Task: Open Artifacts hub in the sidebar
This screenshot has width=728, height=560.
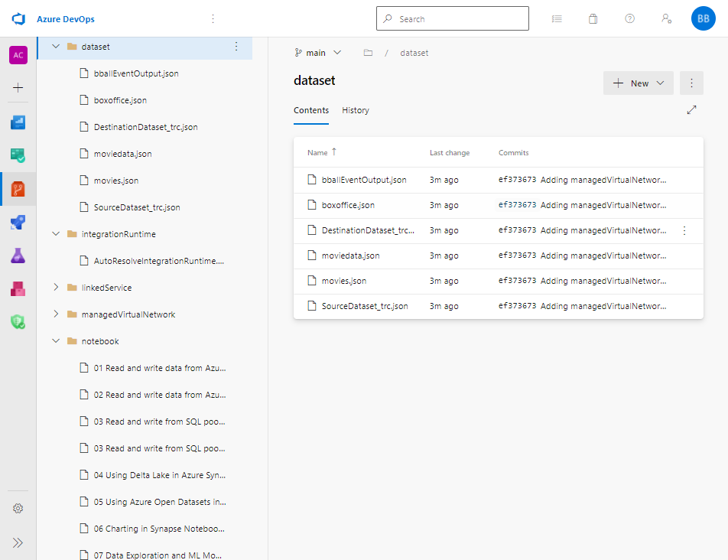Action: pos(18,289)
